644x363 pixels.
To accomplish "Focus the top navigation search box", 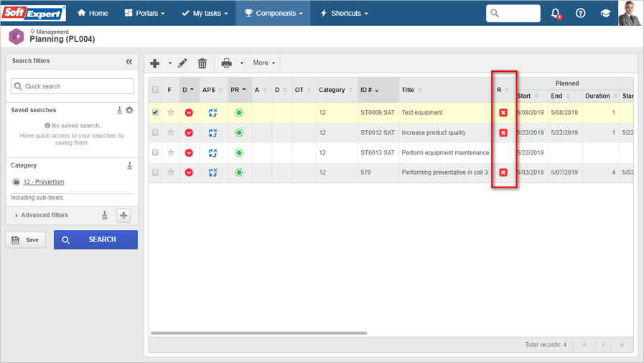I will click(513, 13).
